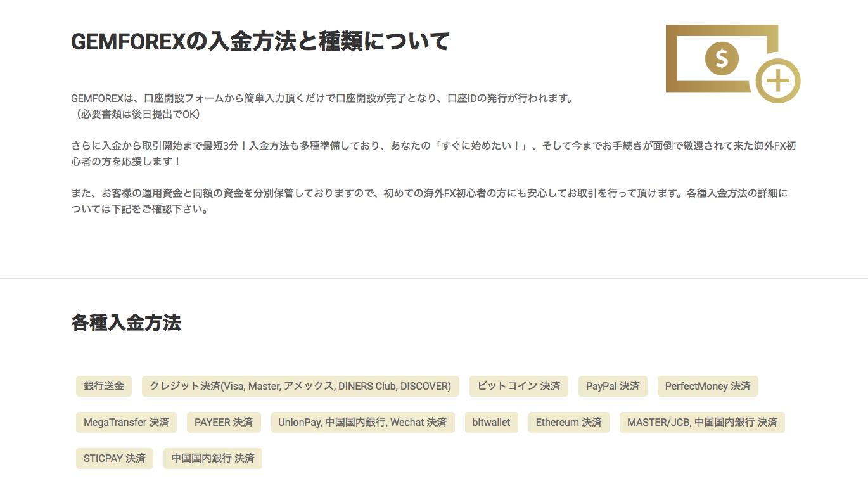Select the Ethereum 決済 tag
Viewport: 868px width, 488px height.
569,422
